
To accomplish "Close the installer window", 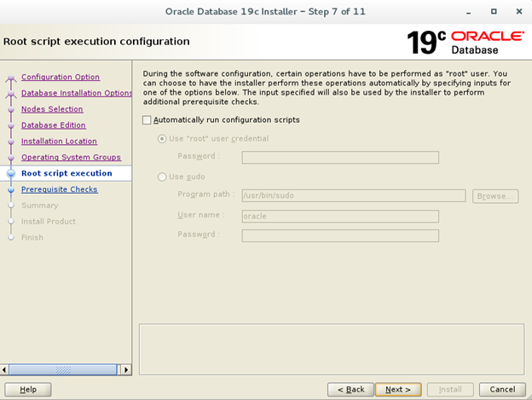I will (x=519, y=12).
